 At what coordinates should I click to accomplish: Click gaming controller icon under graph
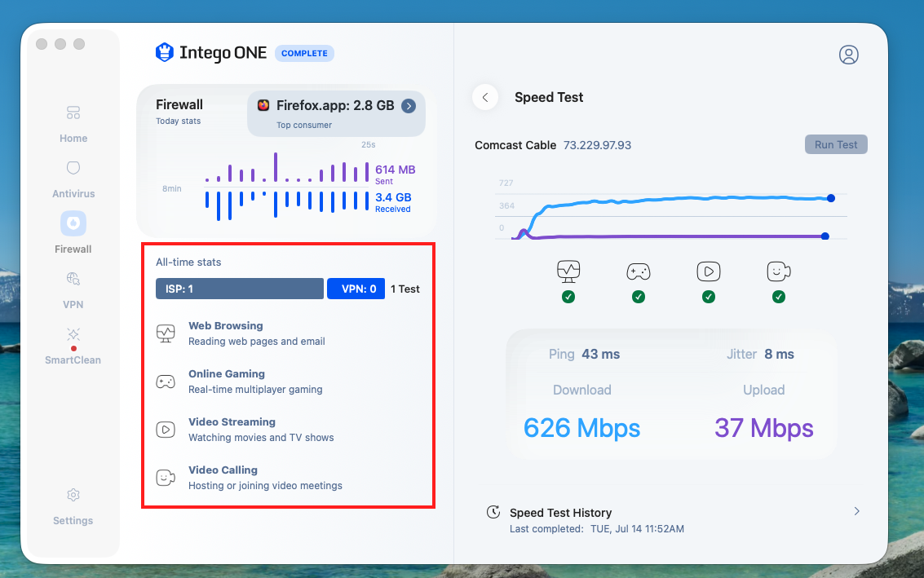click(639, 271)
